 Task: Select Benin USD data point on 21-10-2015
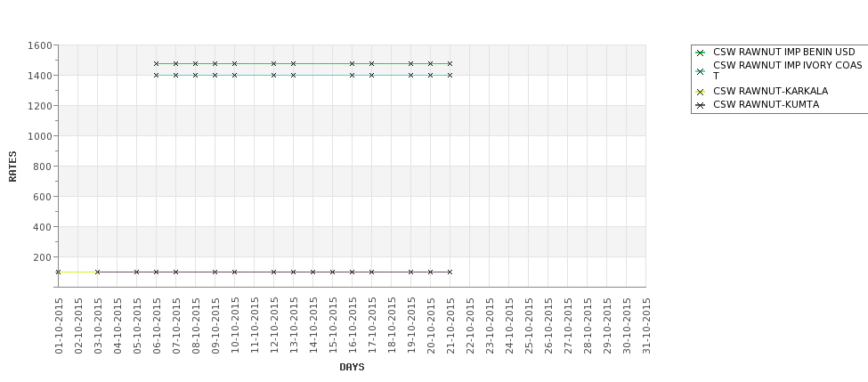(450, 64)
